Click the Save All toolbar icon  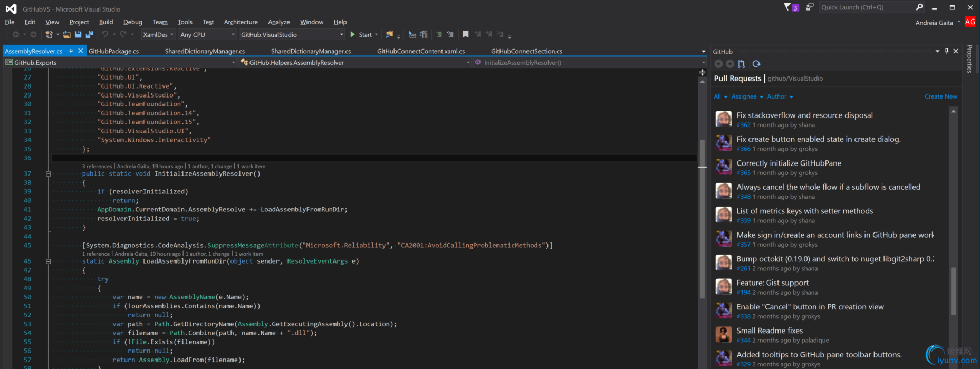(x=90, y=35)
